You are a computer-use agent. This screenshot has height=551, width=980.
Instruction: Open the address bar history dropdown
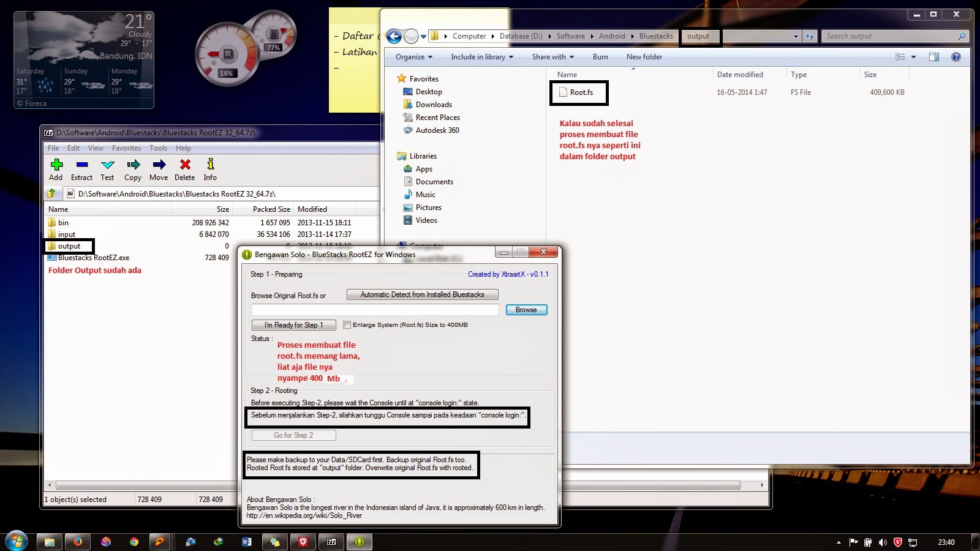[796, 36]
